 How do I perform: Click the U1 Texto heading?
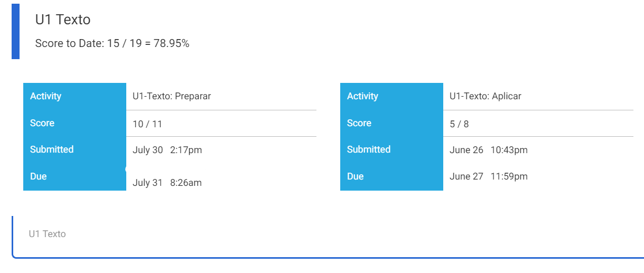pos(63,20)
